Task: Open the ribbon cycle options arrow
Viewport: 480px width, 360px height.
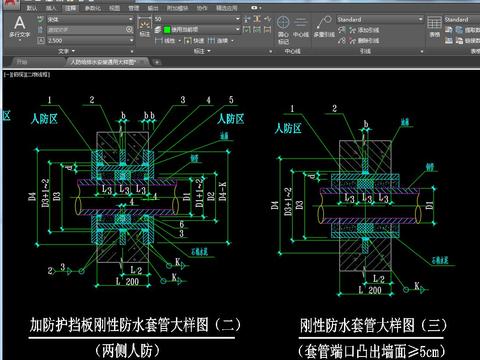Action: 260,8
